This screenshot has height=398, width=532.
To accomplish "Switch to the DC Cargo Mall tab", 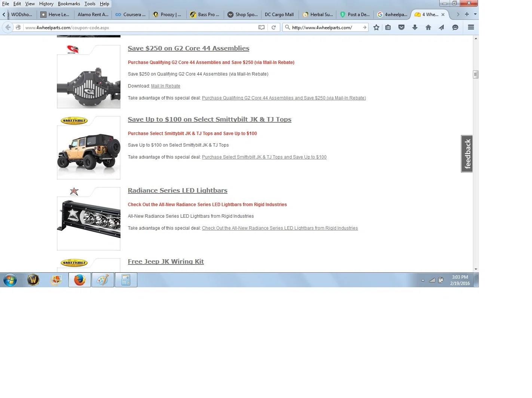I will tap(279, 15).
